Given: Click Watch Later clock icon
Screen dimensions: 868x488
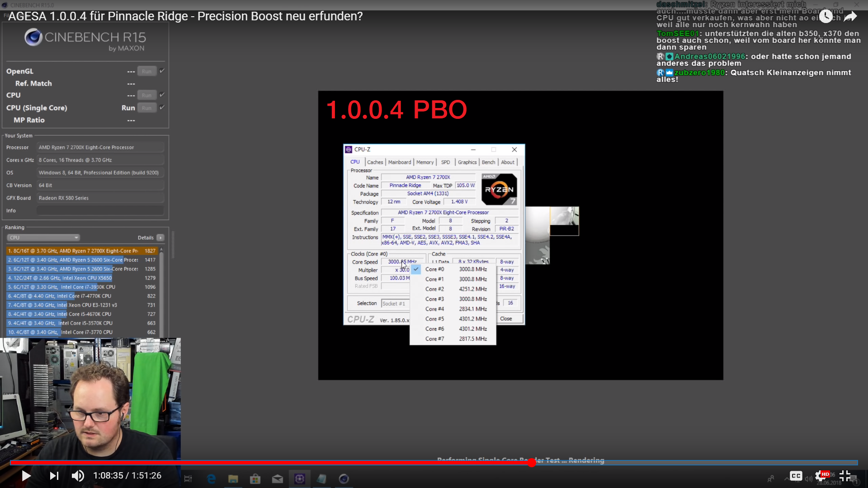Looking at the screenshot, I should 826,16.
